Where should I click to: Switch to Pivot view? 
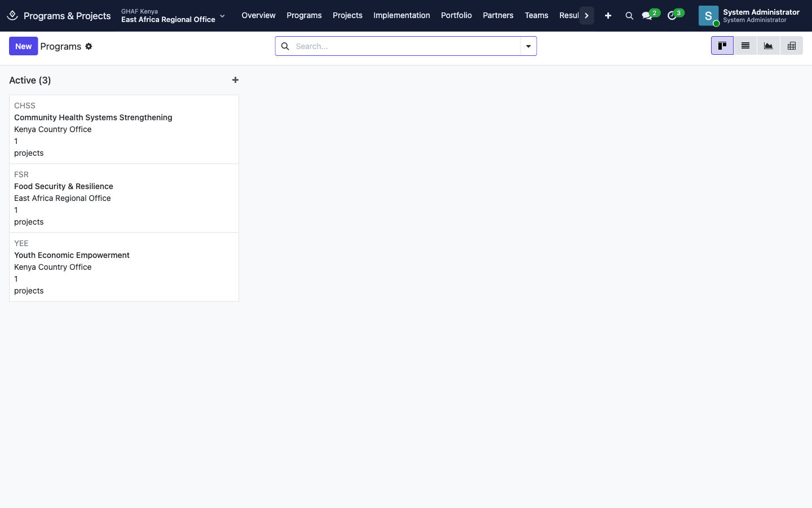(x=792, y=46)
